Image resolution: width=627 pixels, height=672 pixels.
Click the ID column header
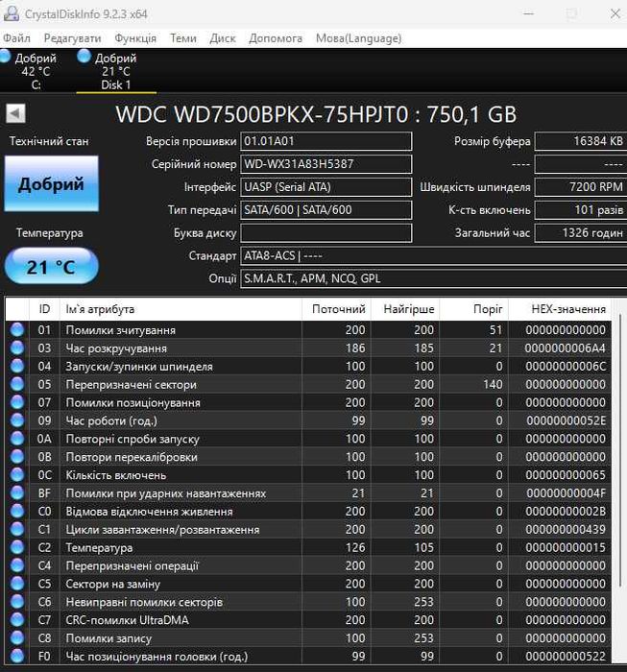click(44, 309)
